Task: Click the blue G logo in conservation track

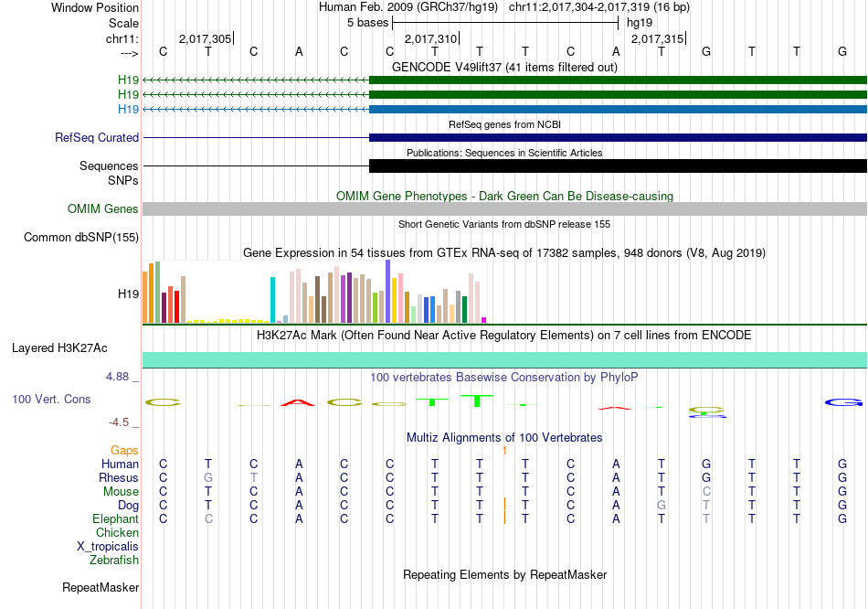Action: tap(843, 402)
